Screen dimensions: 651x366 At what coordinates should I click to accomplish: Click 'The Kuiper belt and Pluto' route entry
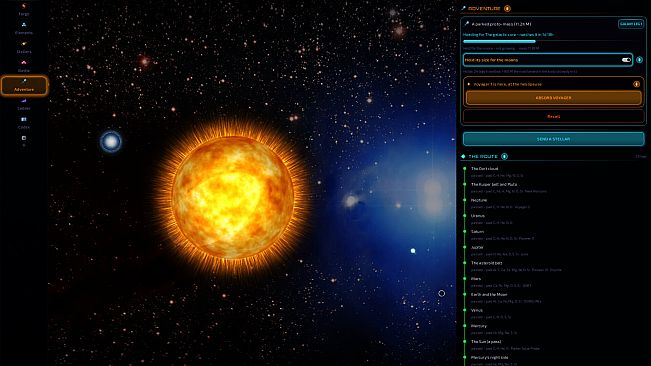pos(494,184)
